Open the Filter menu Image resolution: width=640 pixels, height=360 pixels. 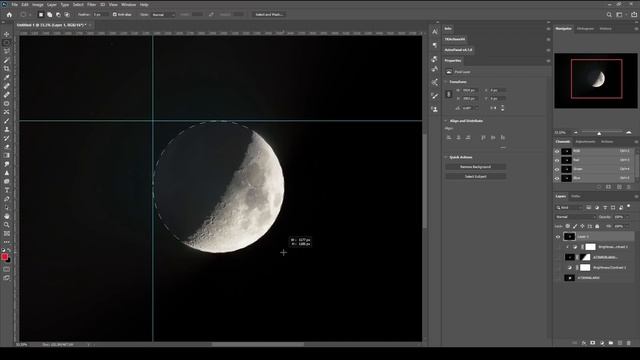tap(91, 4)
